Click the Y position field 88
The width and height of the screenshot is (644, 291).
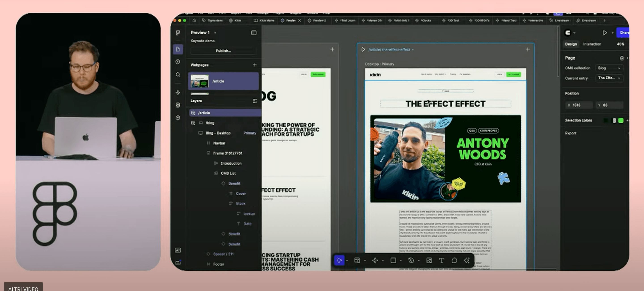click(x=610, y=105)
